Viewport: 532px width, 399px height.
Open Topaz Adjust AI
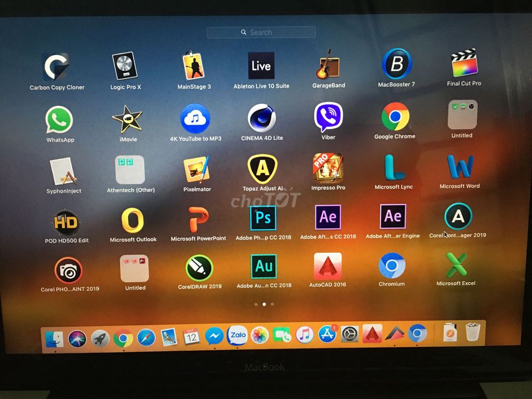262,169
